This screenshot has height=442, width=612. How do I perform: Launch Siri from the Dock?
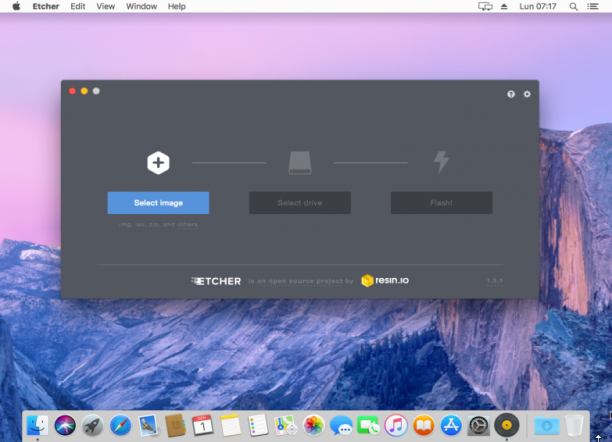point(65,425)
